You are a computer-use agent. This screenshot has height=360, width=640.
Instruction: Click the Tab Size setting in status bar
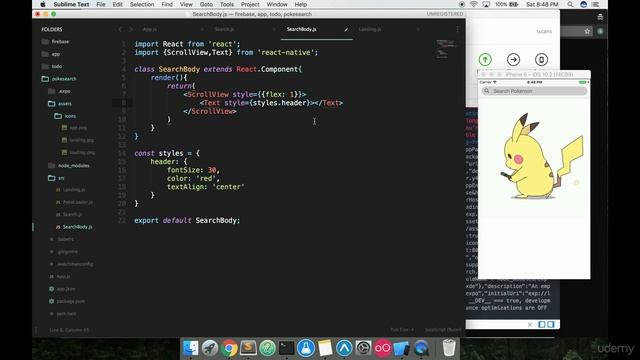[402, 330]
